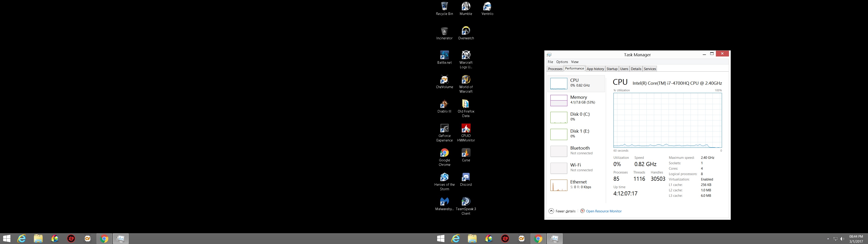Select the Warcraft Logs Uploader shortcut

466,60
